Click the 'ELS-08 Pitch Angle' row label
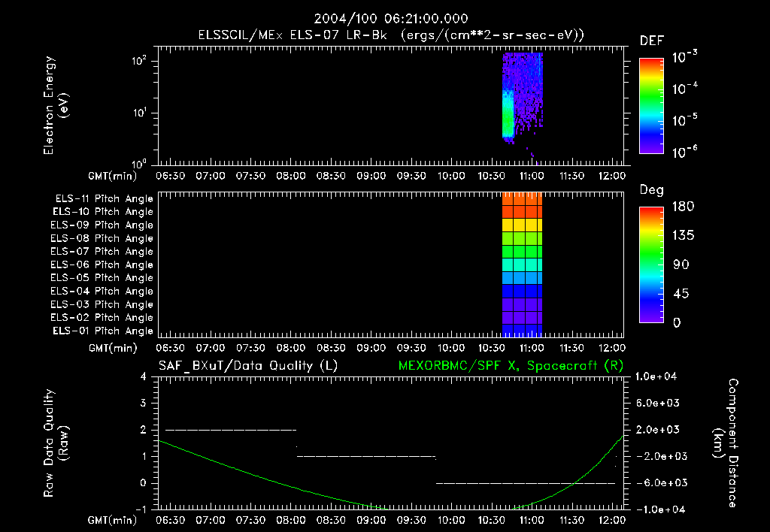The image size is (770, 532). 102,238
